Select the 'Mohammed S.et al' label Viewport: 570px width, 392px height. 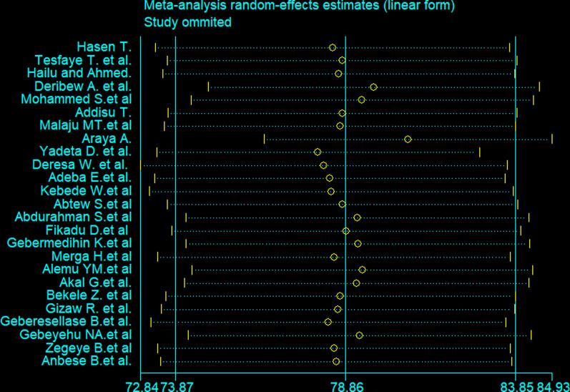pos(76,99)
